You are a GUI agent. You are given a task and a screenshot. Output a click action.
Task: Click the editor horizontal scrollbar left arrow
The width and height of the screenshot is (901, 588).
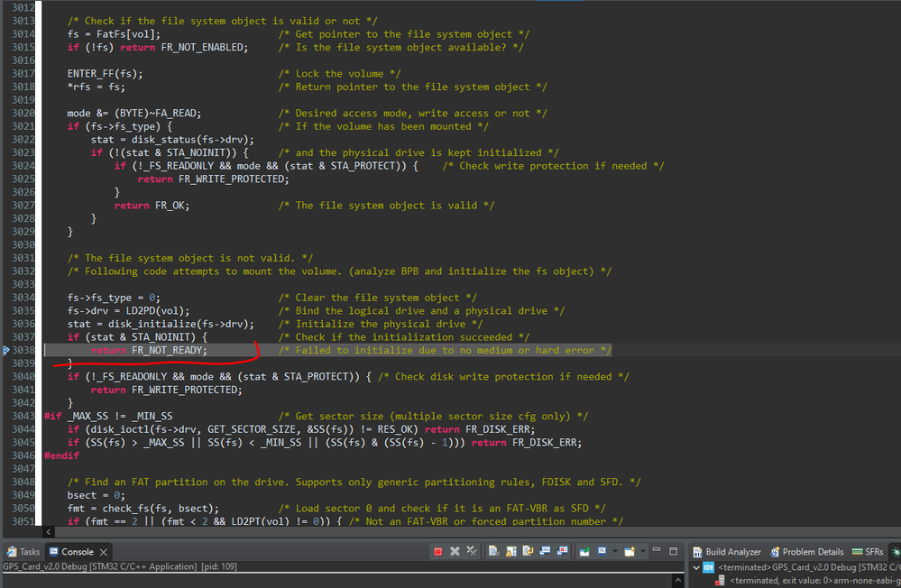tap(49, 532)
